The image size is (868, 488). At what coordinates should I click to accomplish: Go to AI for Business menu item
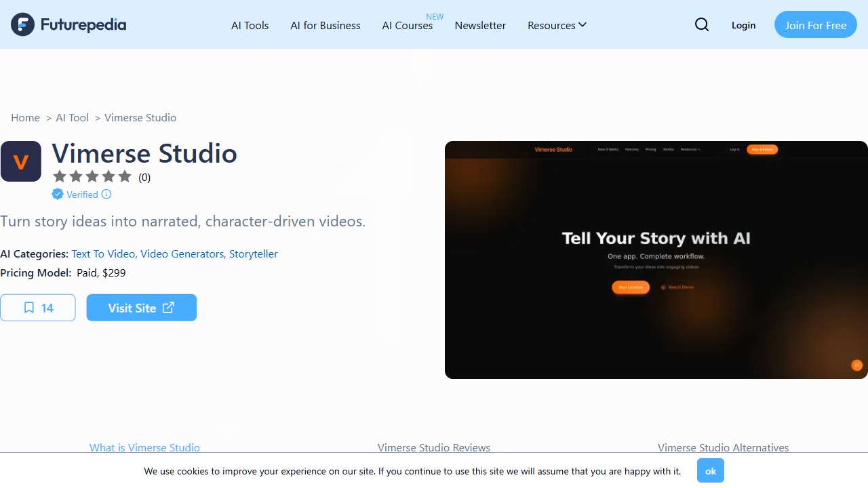pos(325,25)
